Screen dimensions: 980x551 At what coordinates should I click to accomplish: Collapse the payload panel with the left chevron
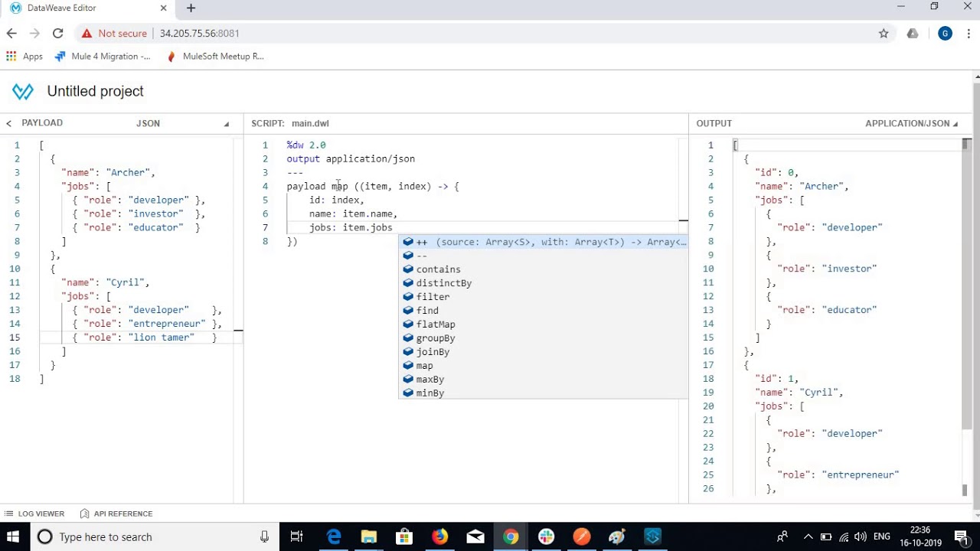coord(8,123)
